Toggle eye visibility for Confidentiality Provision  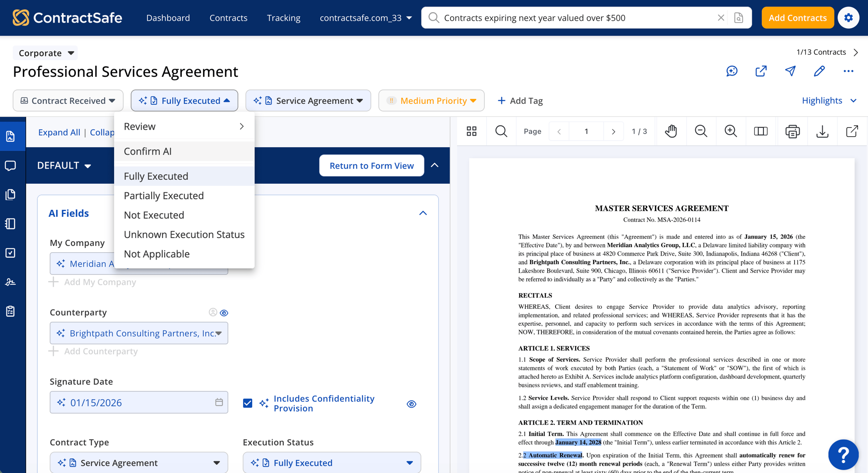(411, 404)
